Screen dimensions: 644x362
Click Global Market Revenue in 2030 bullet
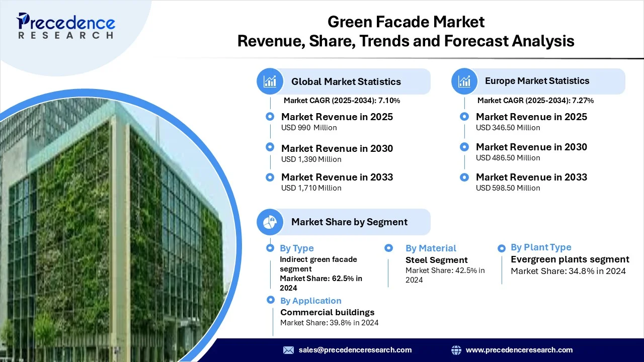tap(270, 147)
